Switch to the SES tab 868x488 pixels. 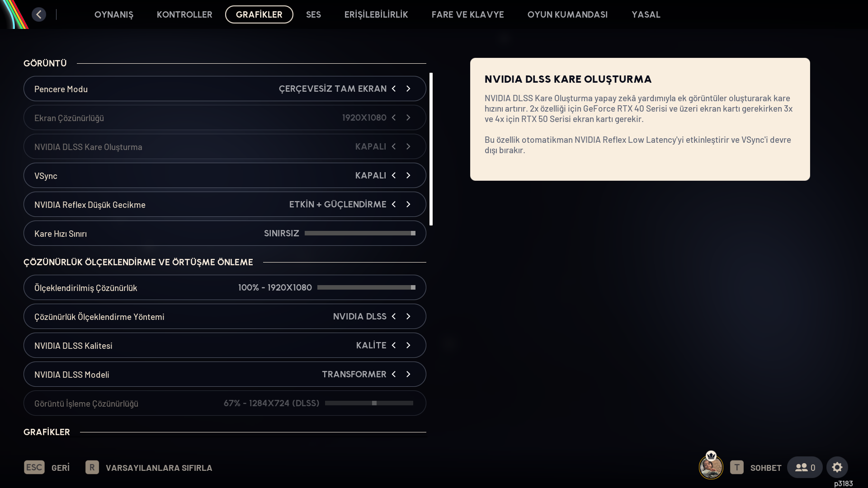click(x=313, y=14)
